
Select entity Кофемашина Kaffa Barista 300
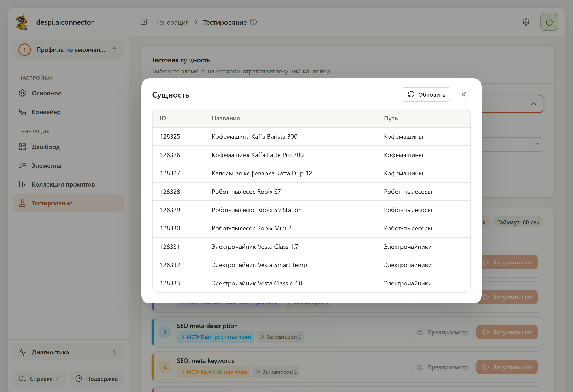click(311, 136)
